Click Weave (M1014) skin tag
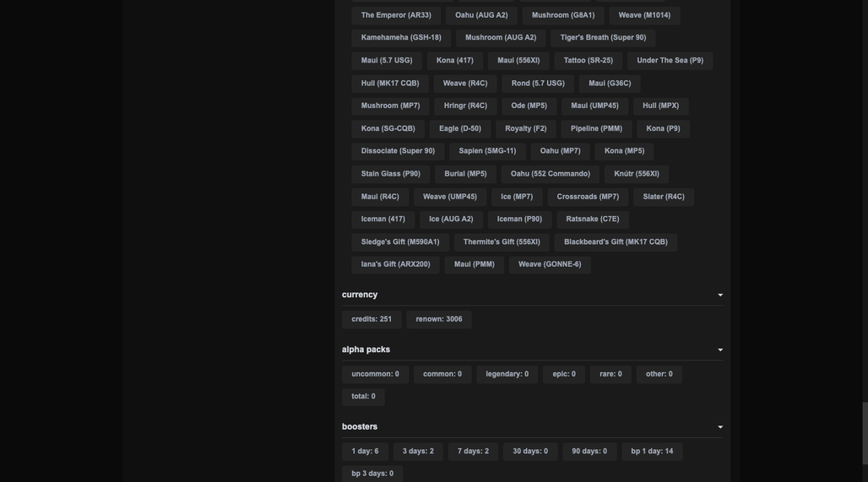This screenshot has width=868, height=482. tap(644, 15)
